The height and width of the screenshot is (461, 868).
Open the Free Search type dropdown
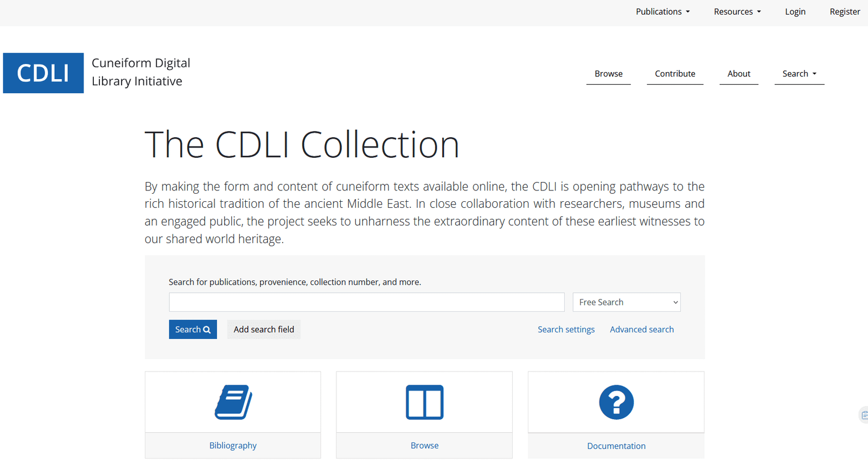coord(627,302)
